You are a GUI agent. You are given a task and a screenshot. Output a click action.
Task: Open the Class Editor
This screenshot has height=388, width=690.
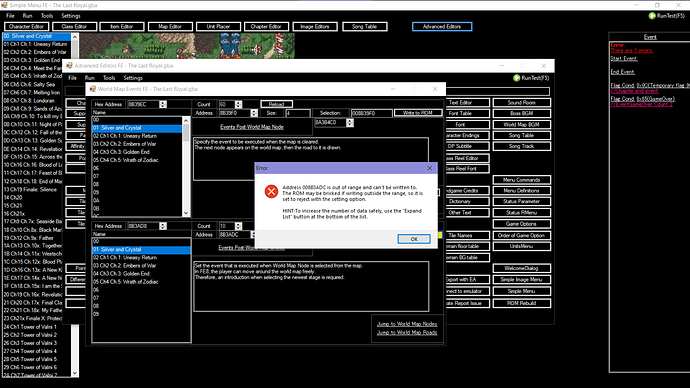click(x=74, y=26)
